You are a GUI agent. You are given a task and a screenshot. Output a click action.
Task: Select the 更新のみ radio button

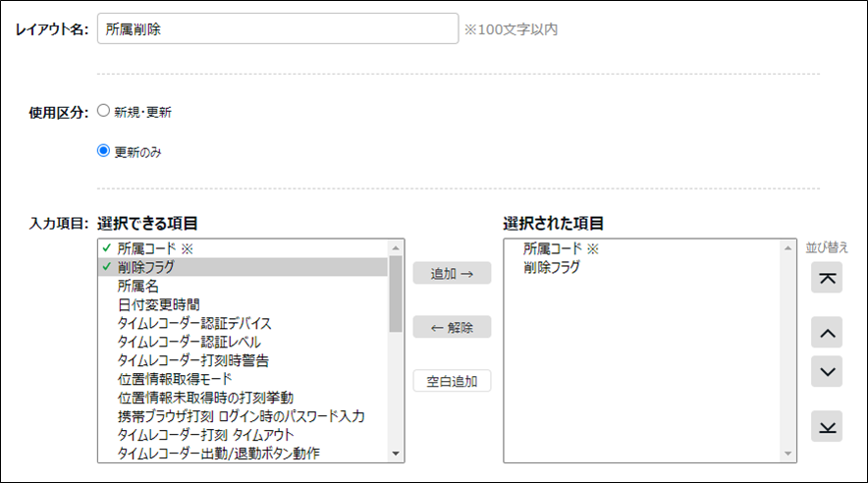tap(103, 150)
